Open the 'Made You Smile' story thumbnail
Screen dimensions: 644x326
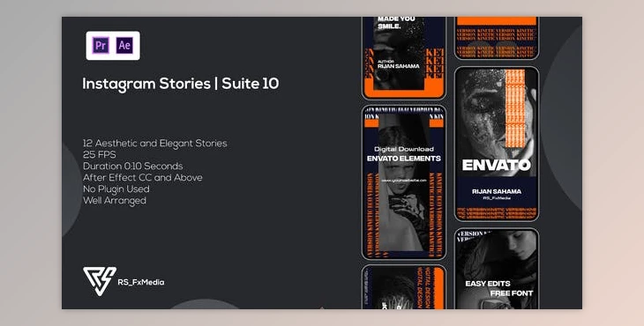404,58
